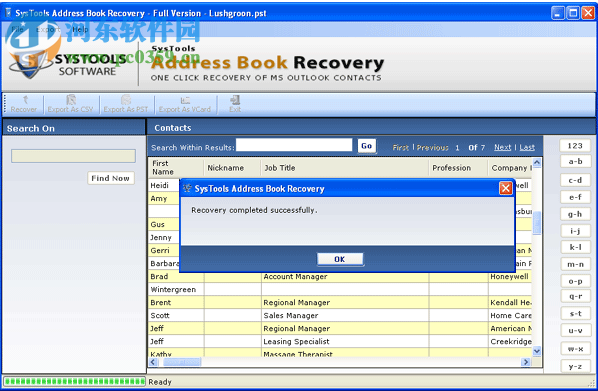598x391 pixels.
Task: Filter contacts by w-x index
Action: [x=575, y=349]
